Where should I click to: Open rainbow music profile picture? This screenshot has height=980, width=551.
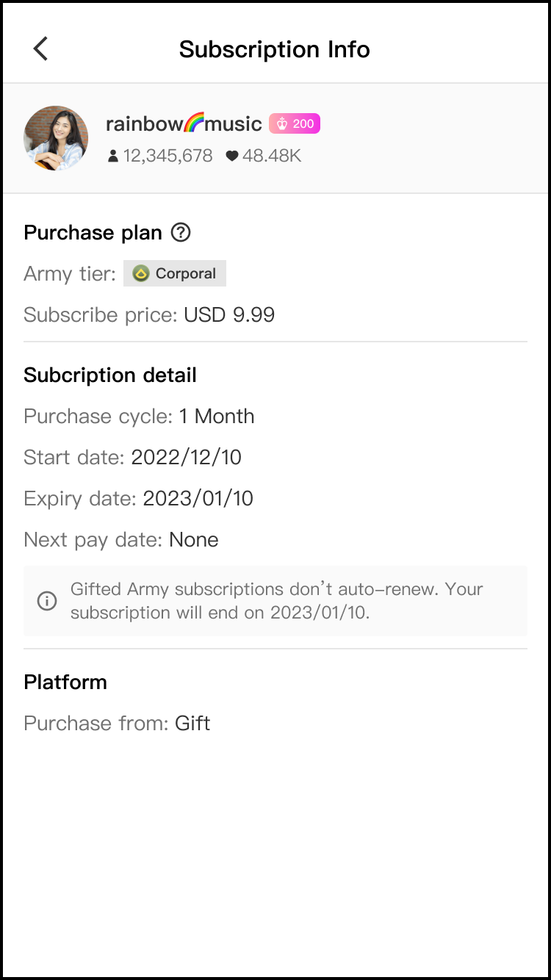click(56, 138)
